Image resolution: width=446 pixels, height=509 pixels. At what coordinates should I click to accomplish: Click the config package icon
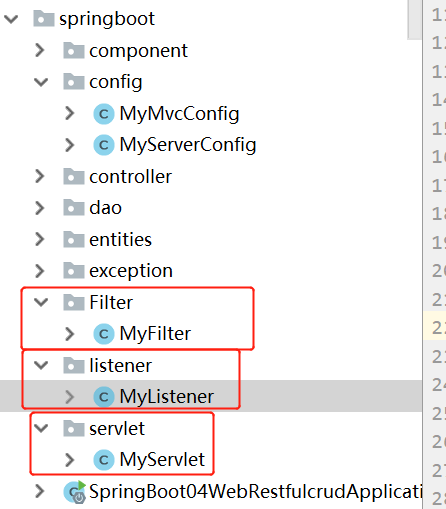[x=74, y=81]
